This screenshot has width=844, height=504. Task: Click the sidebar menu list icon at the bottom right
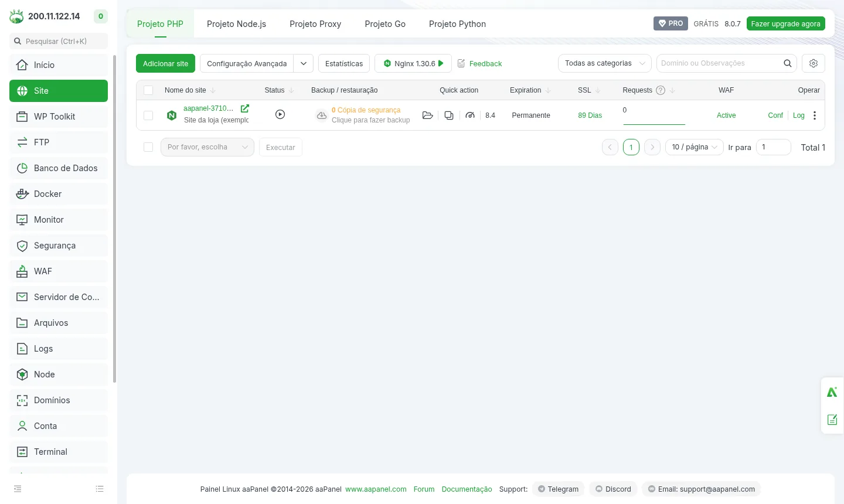[100, 489]
